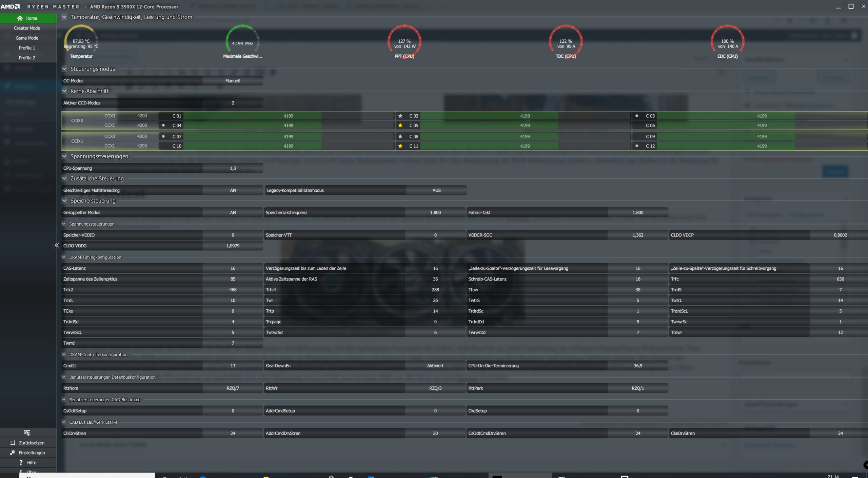The height and width of the screenshot is (478, 868).
Task: Click the RttPark value RZQ/1
Action: tap(638, 388)
